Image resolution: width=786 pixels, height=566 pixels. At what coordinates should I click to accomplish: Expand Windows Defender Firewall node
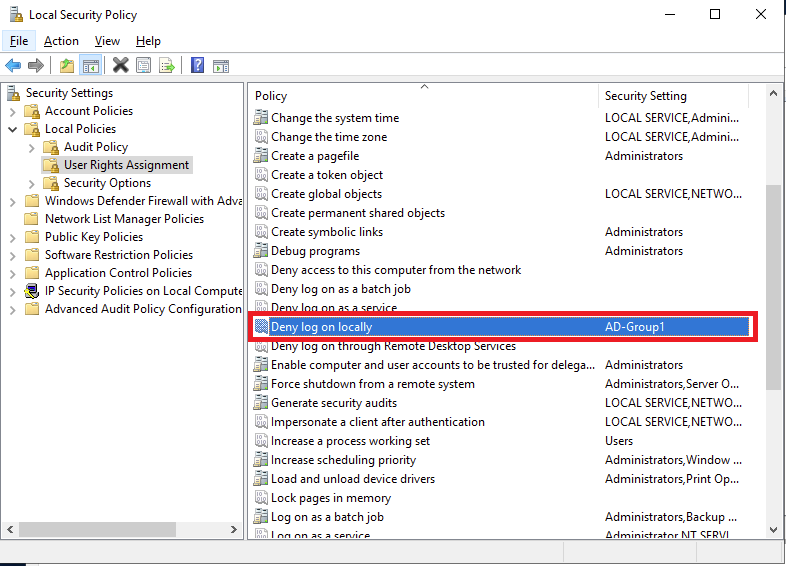pyautogui.click(x=13, y=202)
